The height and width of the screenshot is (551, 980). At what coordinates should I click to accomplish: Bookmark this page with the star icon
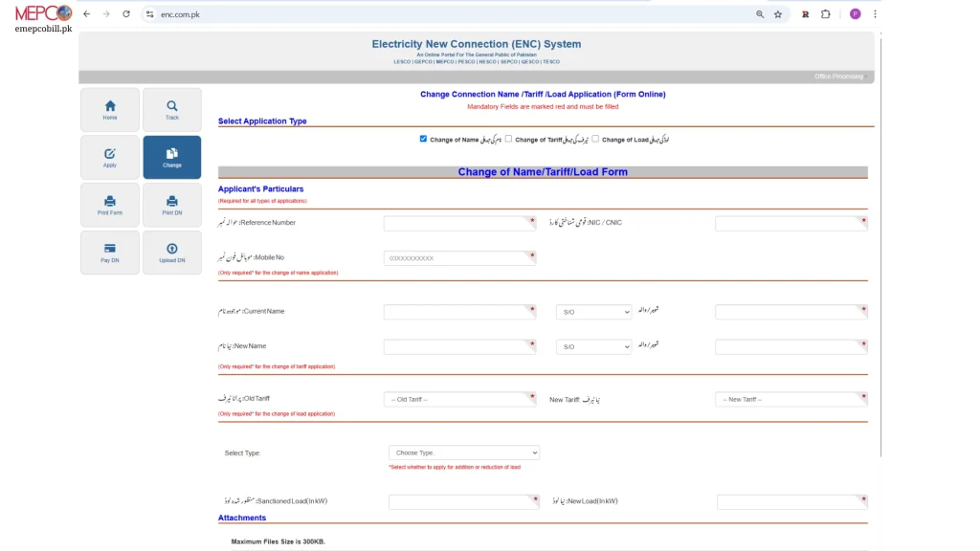778,14
